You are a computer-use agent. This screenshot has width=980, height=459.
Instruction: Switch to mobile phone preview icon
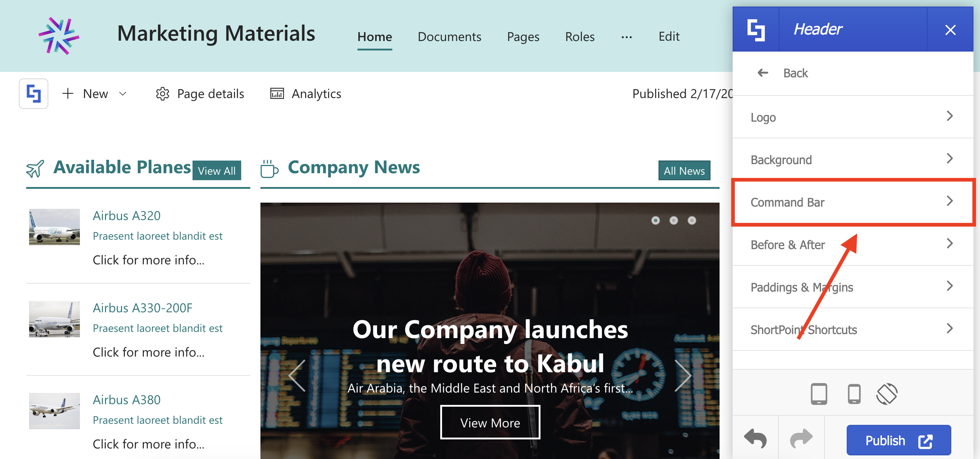tap(854, 394)
